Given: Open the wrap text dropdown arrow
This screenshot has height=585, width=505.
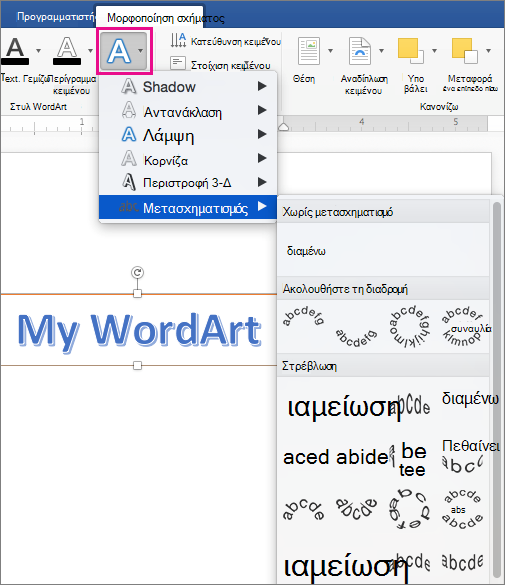Looking at the screenshot, I should coord(381,51).
